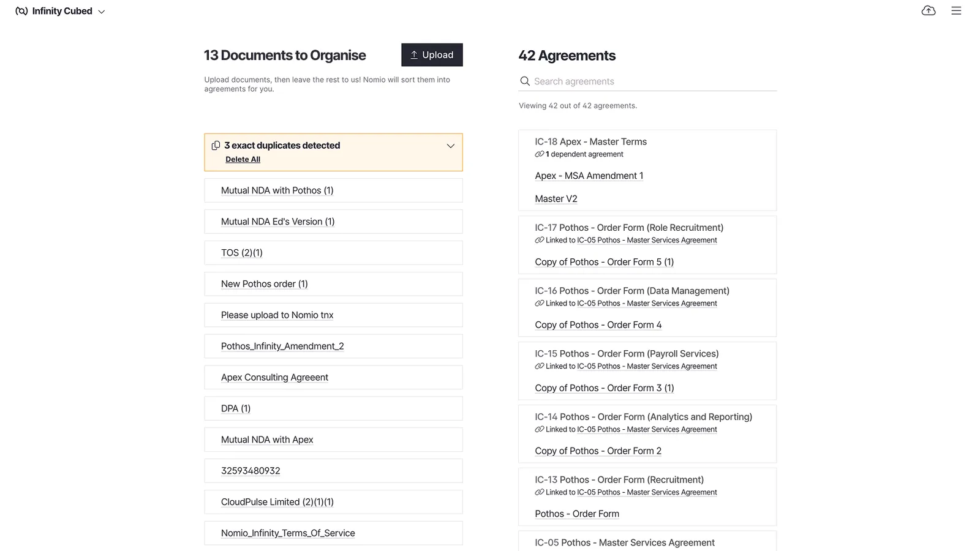The height and width of the screenshot is (551, 980).
Task: Expand the Infinity Cubed workspace dropdown
Action: pyautogui.click(x=102, y=12)
